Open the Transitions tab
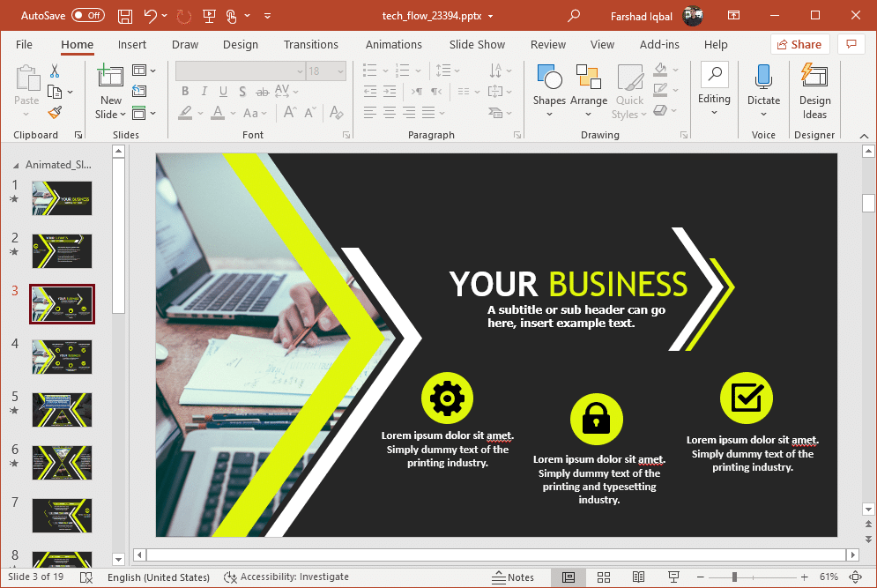 311,45
